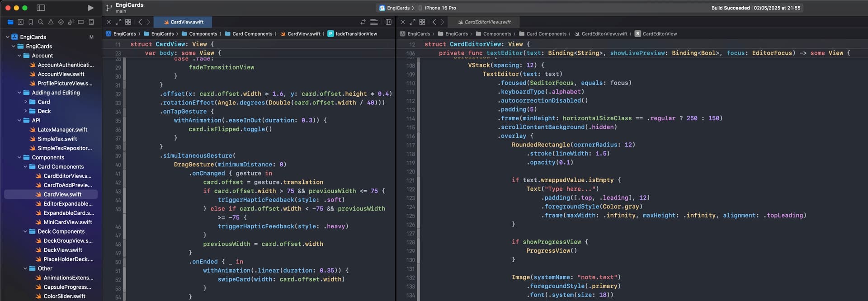Screen dimensions: 868x301
Task: Open the Bookmark navigator
Action: coord(31,22)
